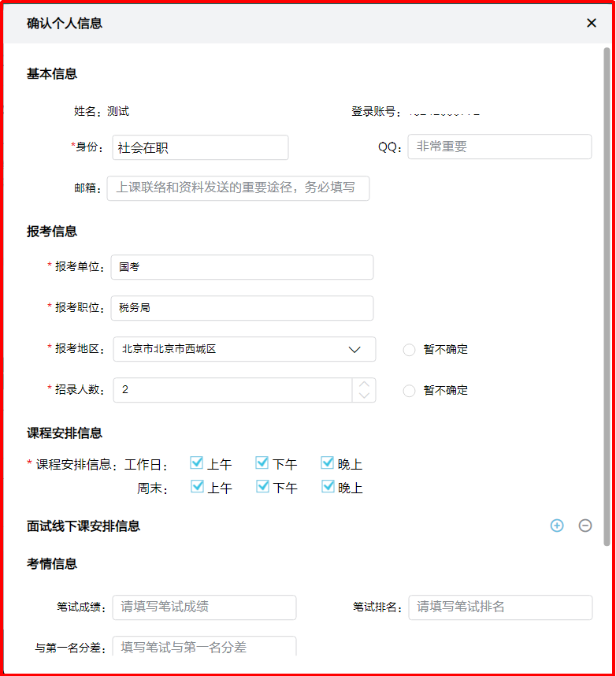This screenshot has height=676, width=616.
Task: Click the 身份 field showing 社会在职
Action: (x=199, y=147)
